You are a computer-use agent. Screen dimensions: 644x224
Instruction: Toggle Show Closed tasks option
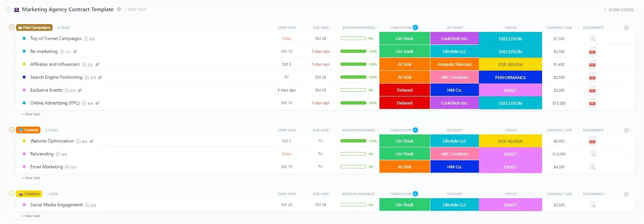[618, 10]
